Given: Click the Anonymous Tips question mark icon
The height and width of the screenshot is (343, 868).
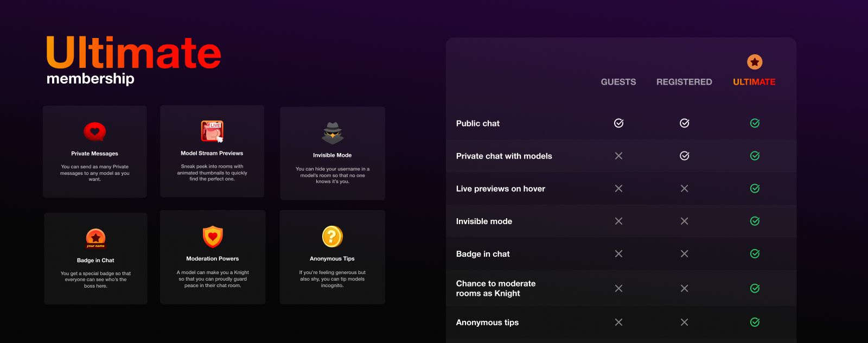Looking at the screenshot, I should coord(332,237).
